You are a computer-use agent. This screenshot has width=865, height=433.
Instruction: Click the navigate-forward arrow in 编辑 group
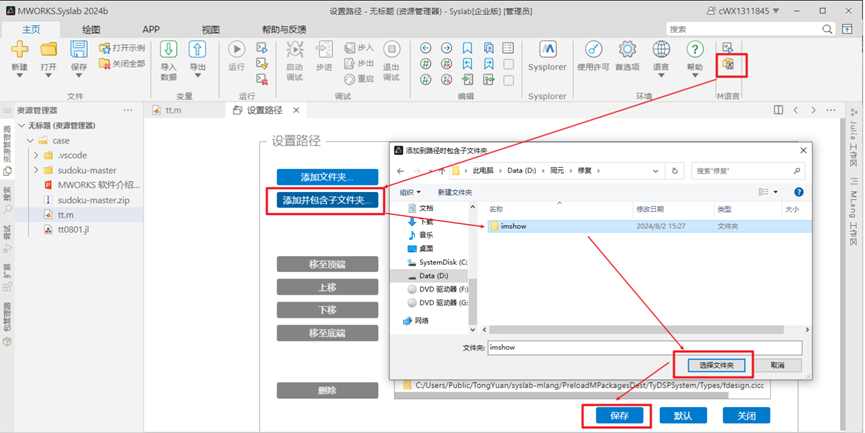tap(446, 48)
